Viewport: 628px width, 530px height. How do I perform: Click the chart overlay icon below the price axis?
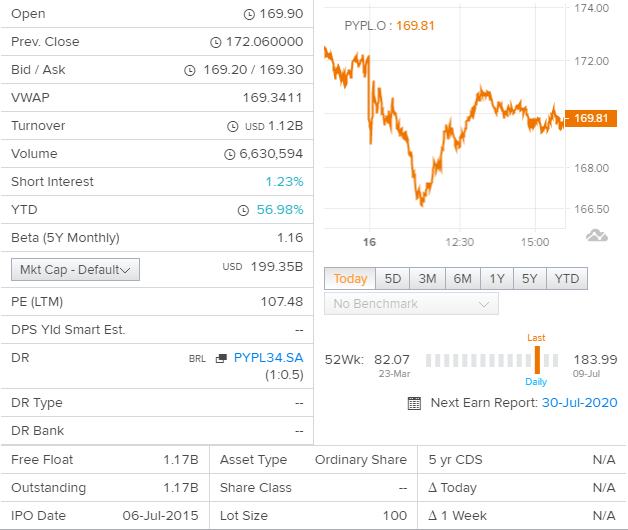coord(596,236)
